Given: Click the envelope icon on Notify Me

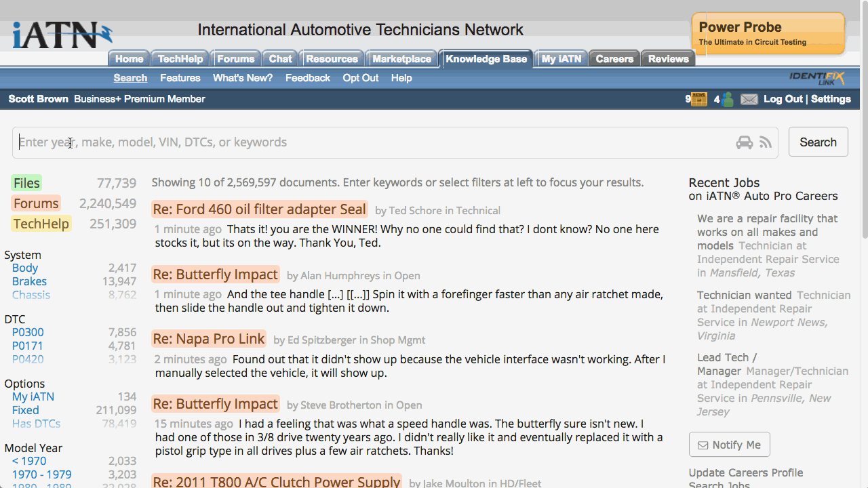Looking at the screenshot, I should pyautogui.click(x=703, y=445).
